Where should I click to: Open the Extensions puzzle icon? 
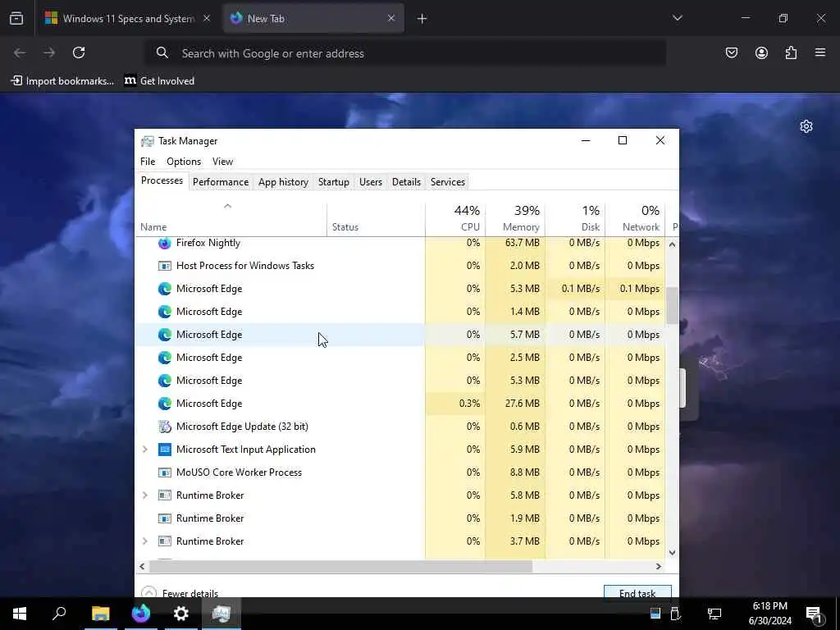tap(791, 52)
